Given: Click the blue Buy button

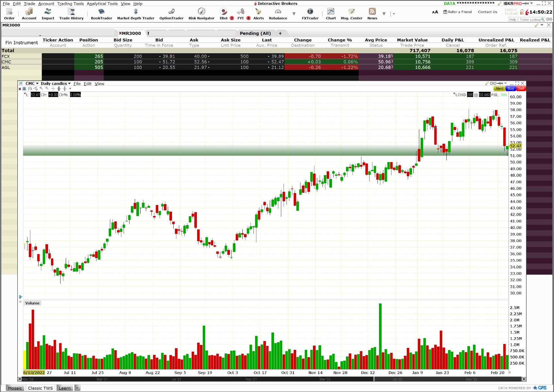Looking at the screenshot, I should [x=511, y=89].
